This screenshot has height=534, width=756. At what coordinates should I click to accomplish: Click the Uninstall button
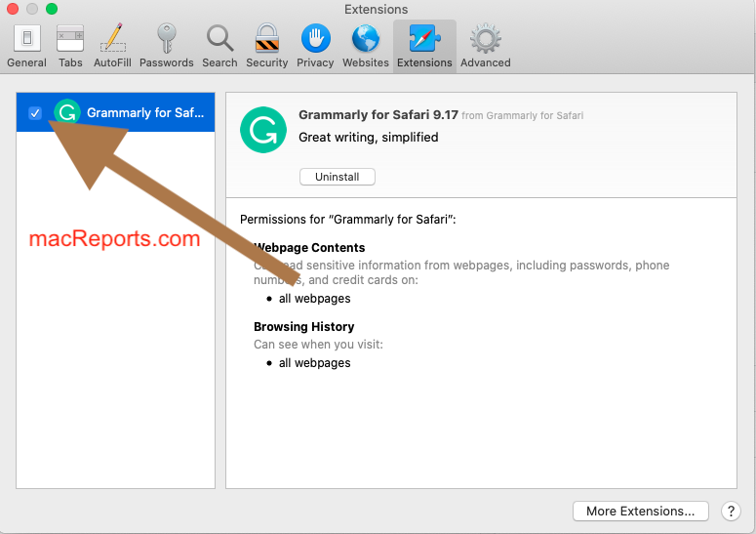(337, 177)
